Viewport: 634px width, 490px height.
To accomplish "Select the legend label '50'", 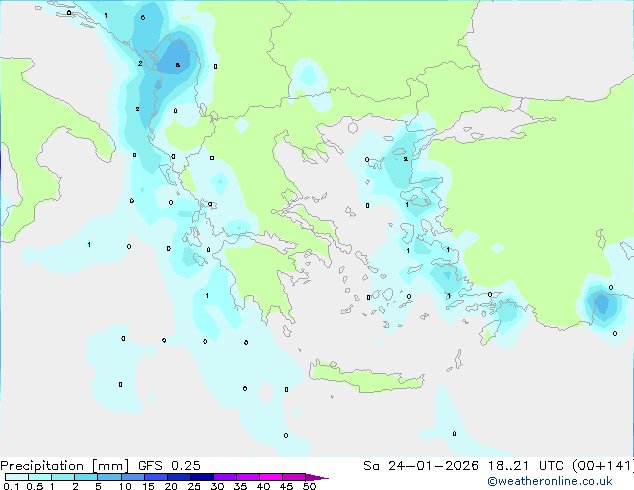I will (309, 486).
